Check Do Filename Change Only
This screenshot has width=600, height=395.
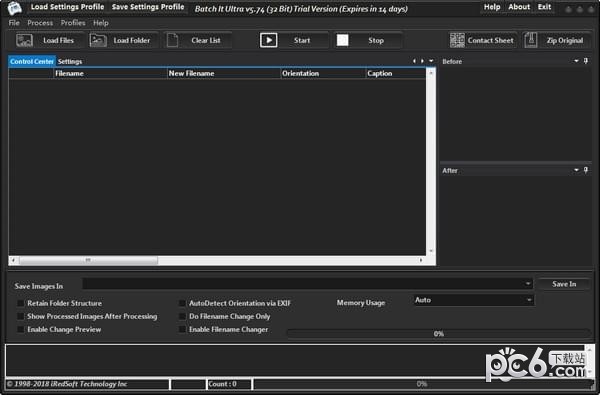[x=182, y=316]
